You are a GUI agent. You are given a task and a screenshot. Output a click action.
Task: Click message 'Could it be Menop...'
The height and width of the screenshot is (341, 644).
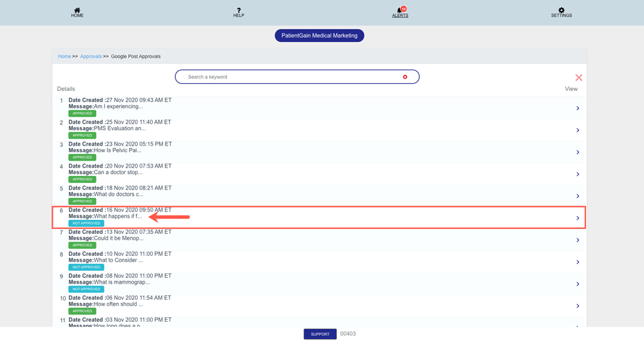(x=119, y=238)
